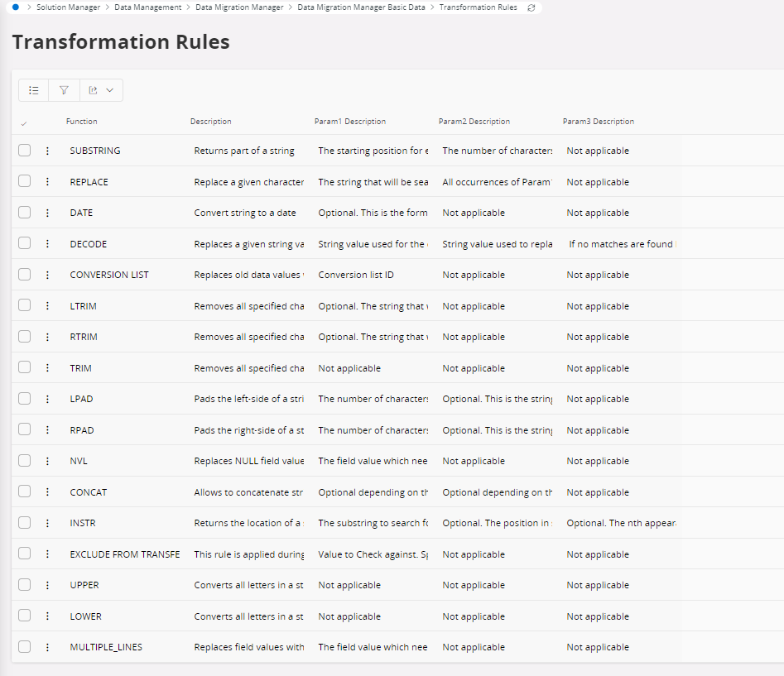Expand the export dropdown arrow

pos(110,90)
